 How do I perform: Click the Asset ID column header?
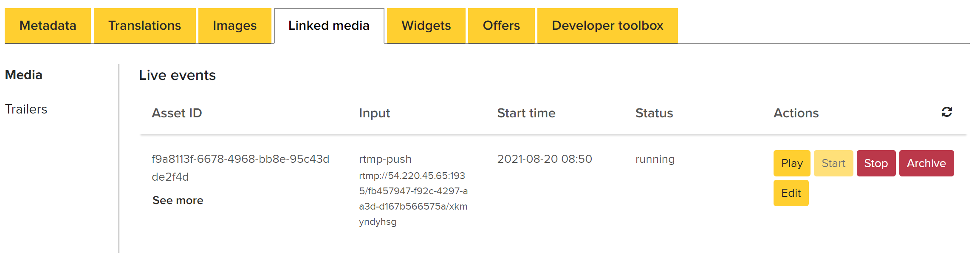pyautogui.click(x=177, y=113)
